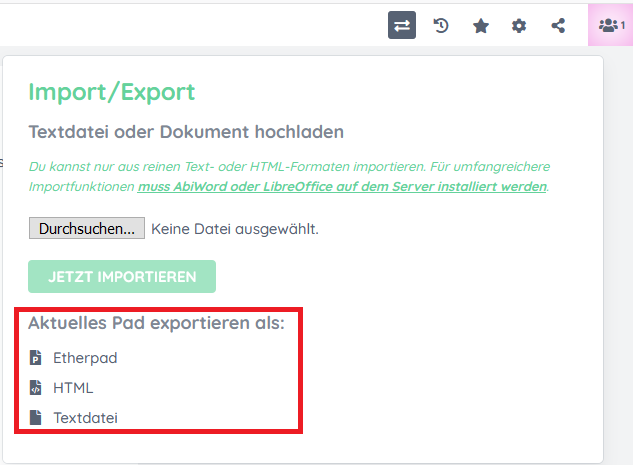Viewport: 633px width, 465px height.
Task: Click the 'Keine Datei ausgewählt' file label
Action: pos(235,229)
